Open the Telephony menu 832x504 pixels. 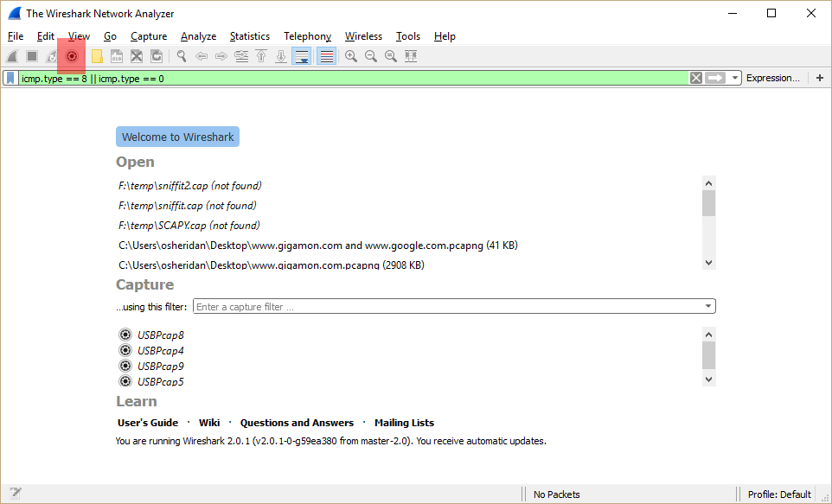[307, 36]
